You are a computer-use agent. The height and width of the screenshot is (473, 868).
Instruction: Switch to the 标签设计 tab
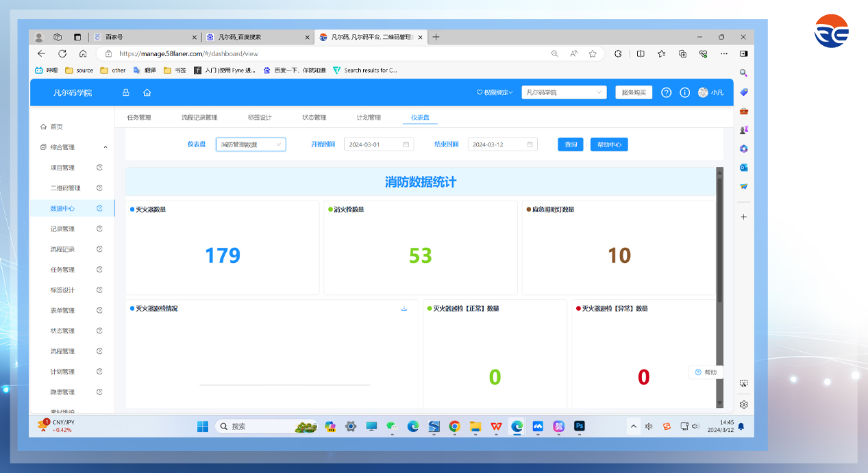point(260,118)
